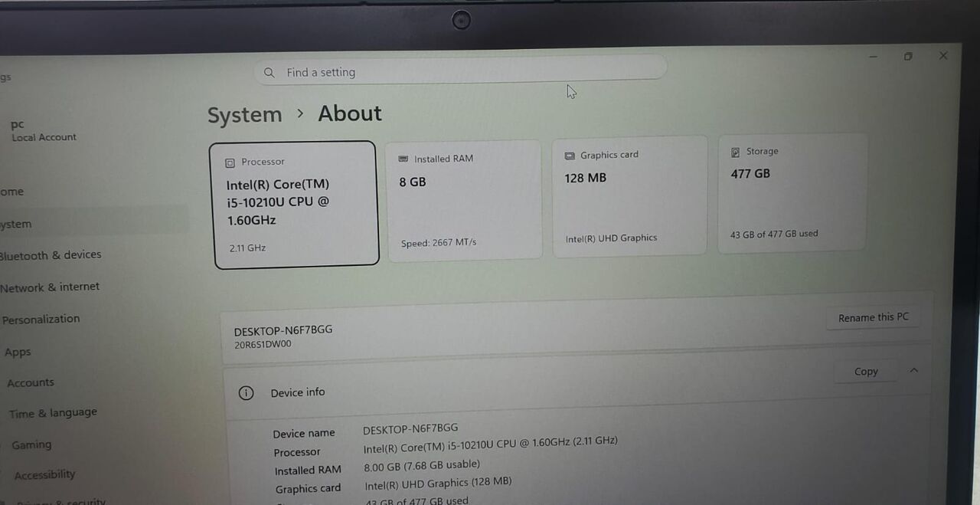Click the Processor value in Device info
The height and width of the screenshot is (505, 980).
490,444
